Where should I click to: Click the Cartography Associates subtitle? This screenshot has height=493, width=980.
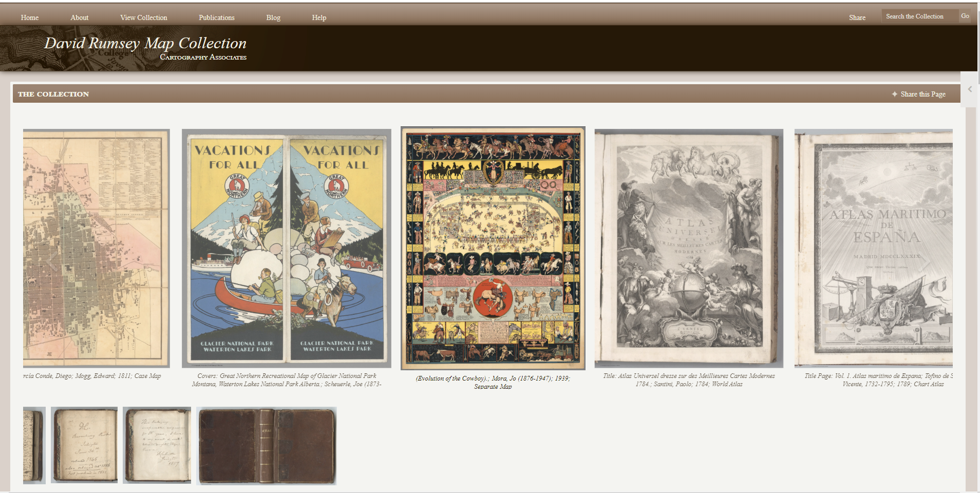(203, 57)
